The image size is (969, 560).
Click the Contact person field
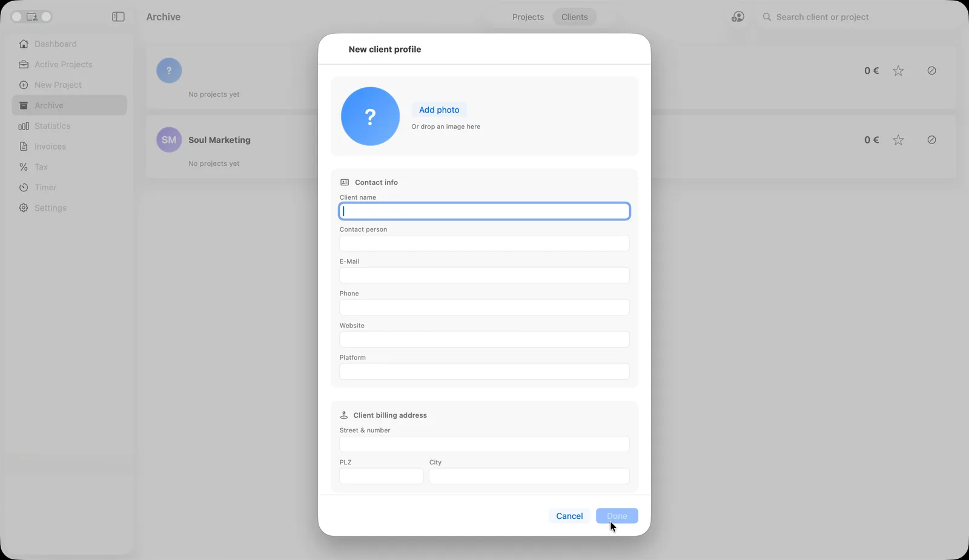pyautogui.click(x=484, y=243)
